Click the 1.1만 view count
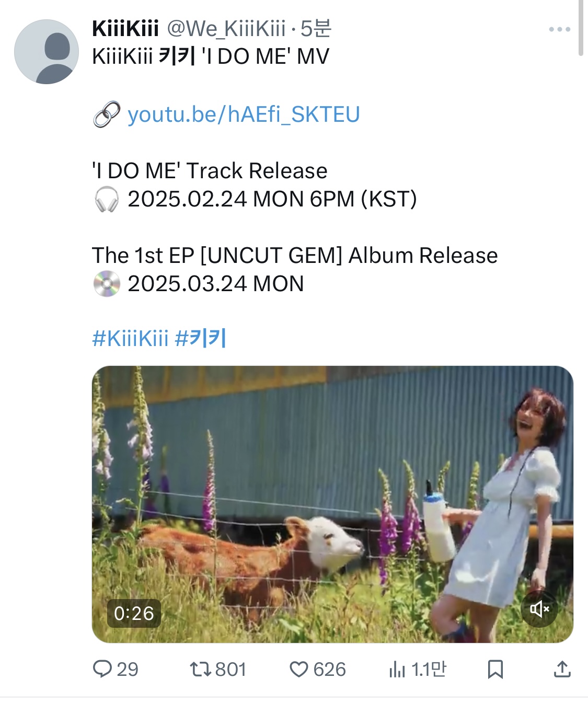This screenshot has height=702, width=588. [429, 669]
